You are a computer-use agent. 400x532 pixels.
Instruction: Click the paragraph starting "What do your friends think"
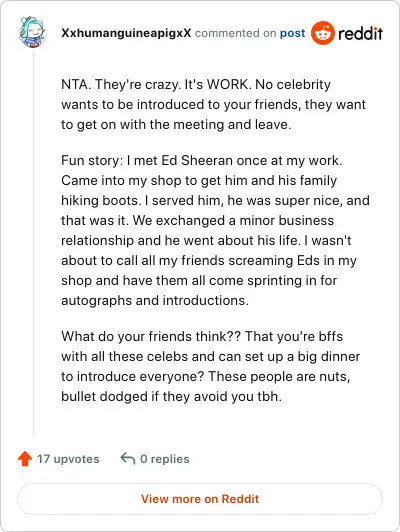pyautogui.click(x=210, y=366)
